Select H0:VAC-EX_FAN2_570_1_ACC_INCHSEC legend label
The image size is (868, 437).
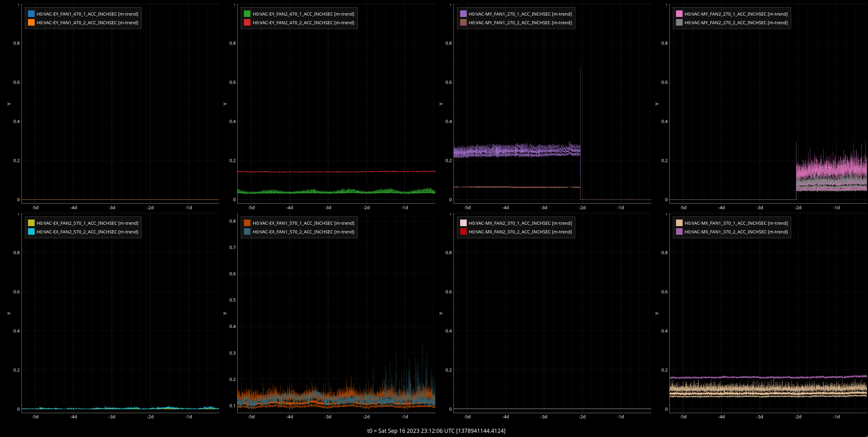(x=87, y=223)
